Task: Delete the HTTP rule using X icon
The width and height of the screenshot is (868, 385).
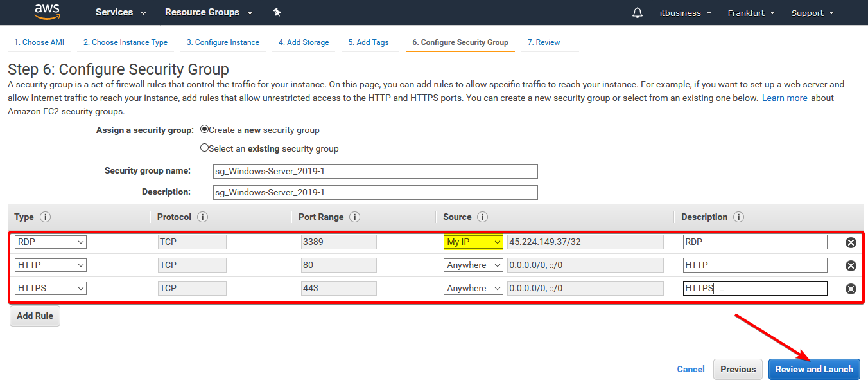Action: pos(851,265)
